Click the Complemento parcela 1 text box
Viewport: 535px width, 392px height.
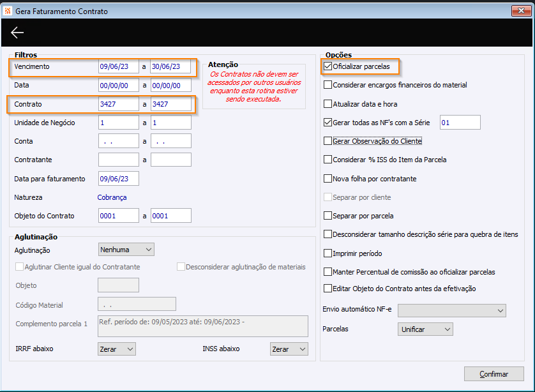point(202,326)
